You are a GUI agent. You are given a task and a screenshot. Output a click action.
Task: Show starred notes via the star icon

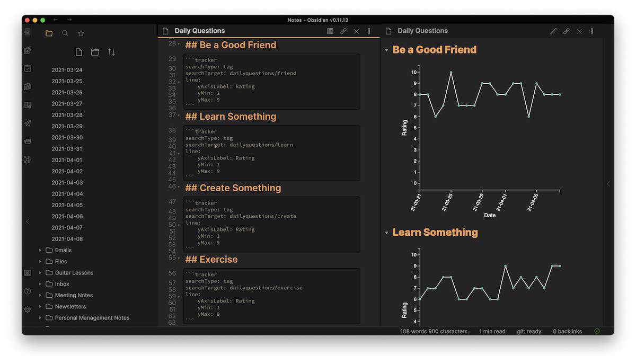[81, 33]
